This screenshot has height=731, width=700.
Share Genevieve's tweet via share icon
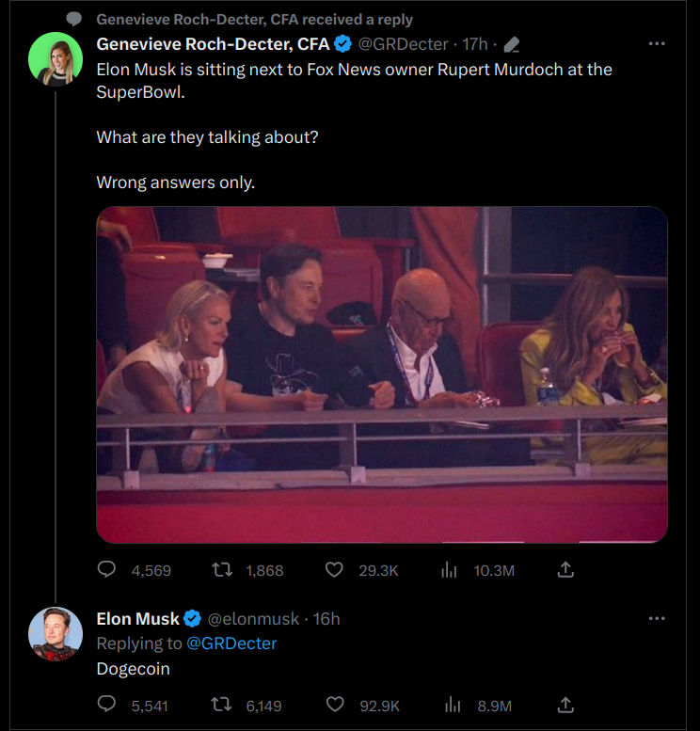[565, 570]
